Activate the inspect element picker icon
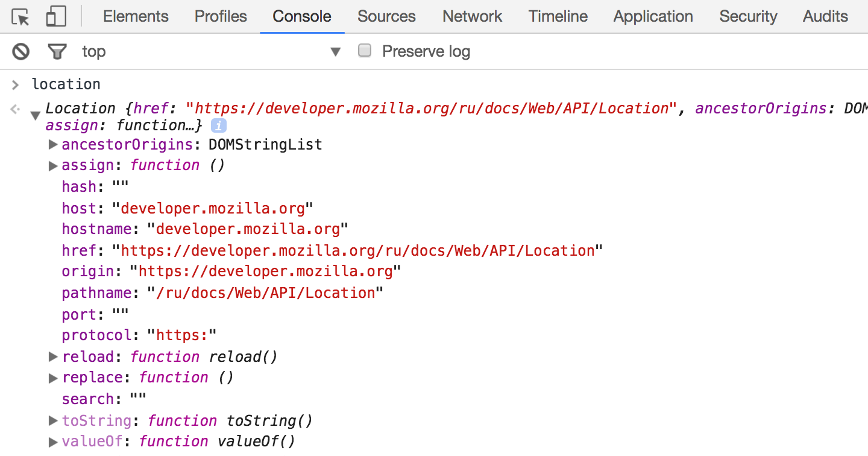Screen dimensions: 868x456 pos(21,17)
